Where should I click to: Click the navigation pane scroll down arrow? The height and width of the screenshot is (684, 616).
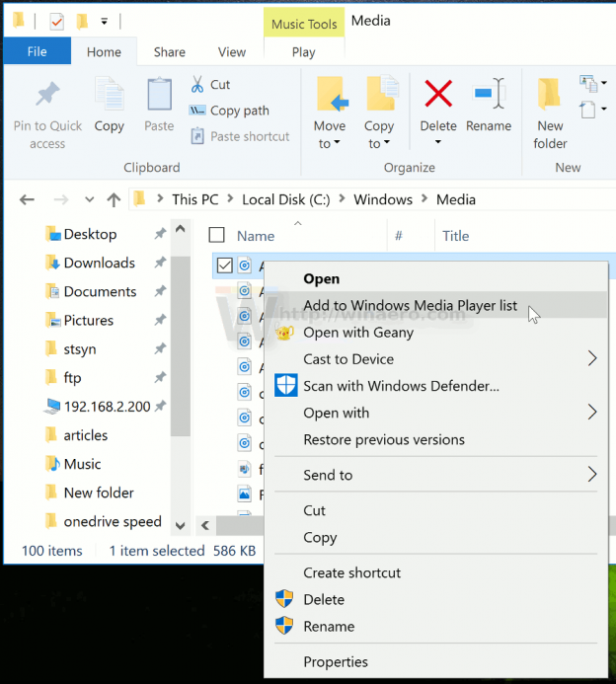(181, 525)
